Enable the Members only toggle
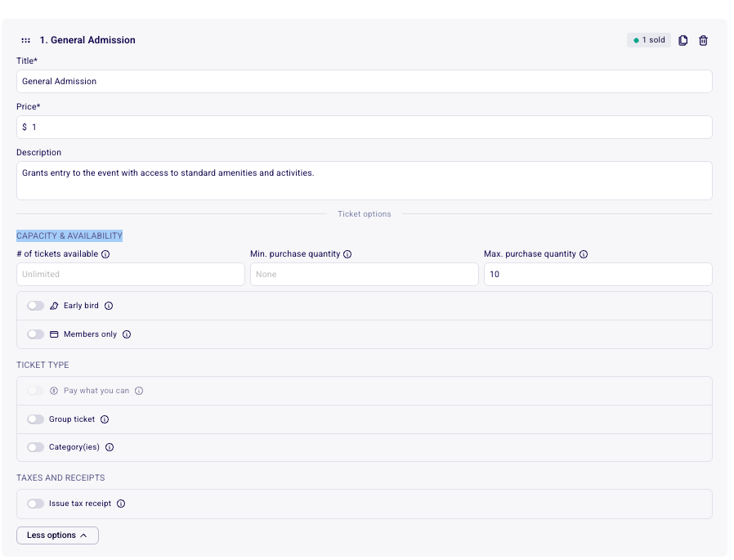The width and height of the screenshot is (734, 560). tap(36, 334)
